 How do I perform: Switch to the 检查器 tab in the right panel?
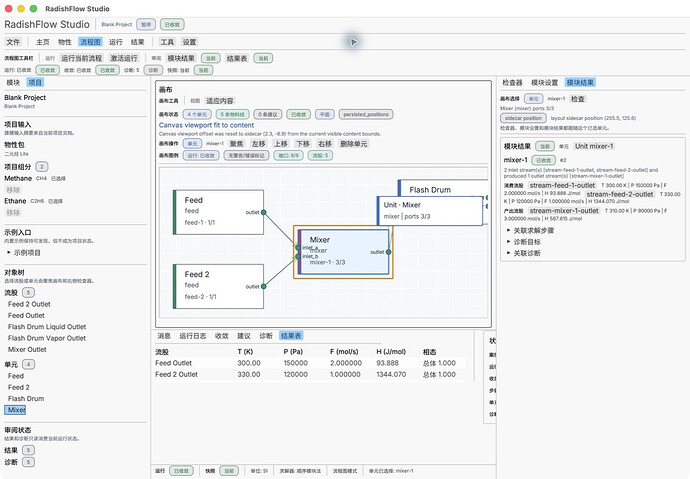[x=512, y=82]
